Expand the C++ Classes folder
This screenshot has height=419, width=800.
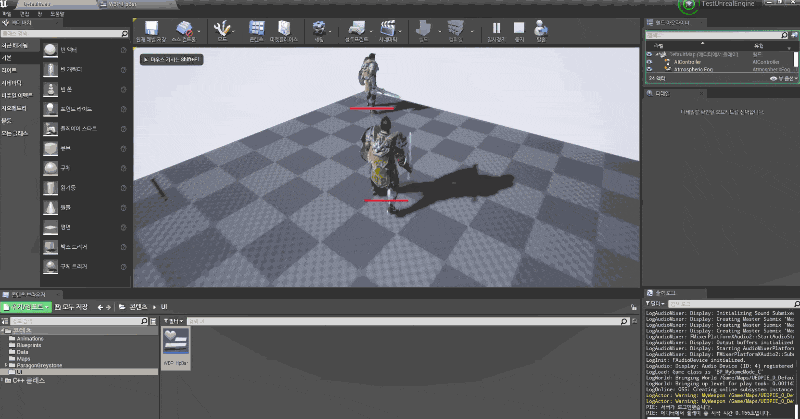pyautogui.click(x=3, y=380)
